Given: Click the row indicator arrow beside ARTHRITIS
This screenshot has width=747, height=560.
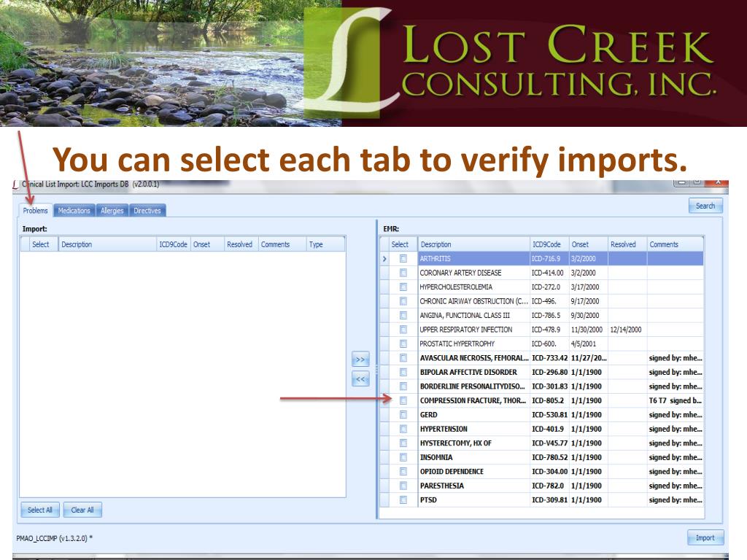Looking at the screenshot, I should coord(384,259).
